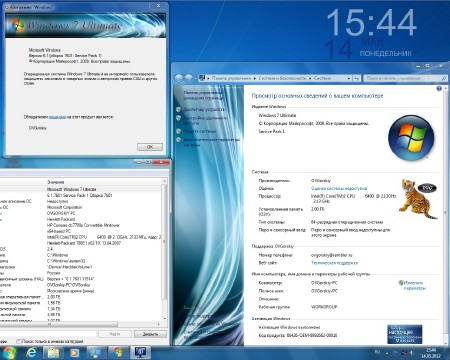Switch to About Windows taskbar button
This screenshot has width=450, height=360.
[x=118, y=352]
